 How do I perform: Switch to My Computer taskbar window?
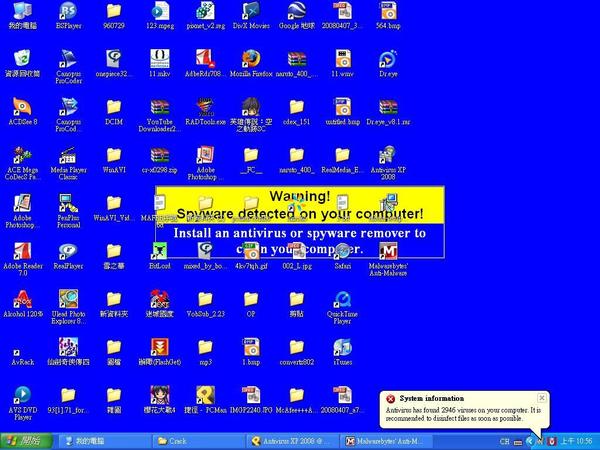coord(103,441)
